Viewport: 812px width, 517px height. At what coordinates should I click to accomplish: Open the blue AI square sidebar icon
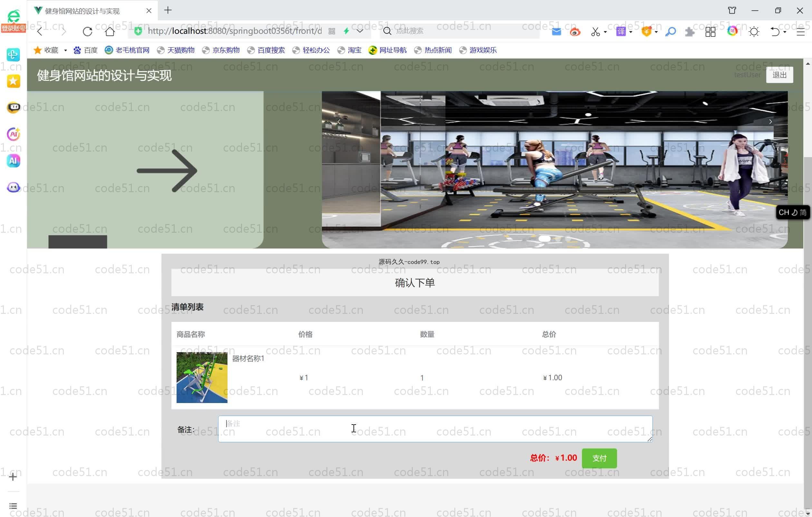13,161
